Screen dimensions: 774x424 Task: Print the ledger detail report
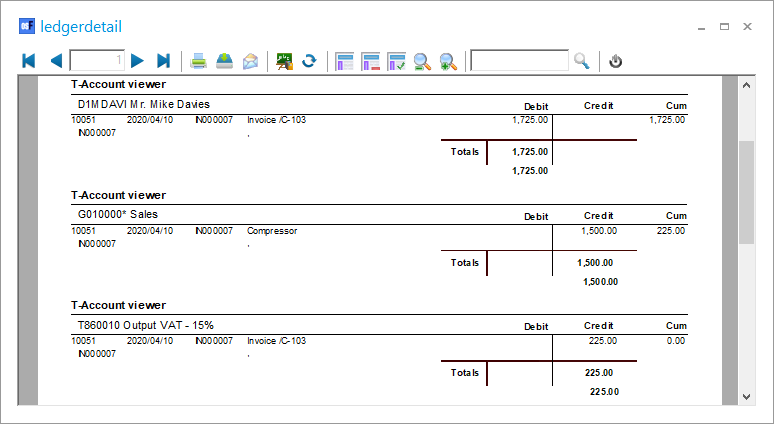point(199,61)
